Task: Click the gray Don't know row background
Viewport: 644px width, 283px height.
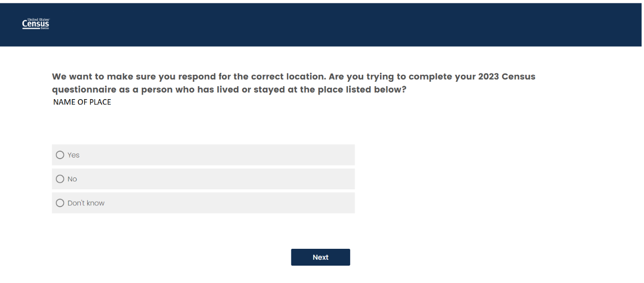Action: [x=223, y=203]
